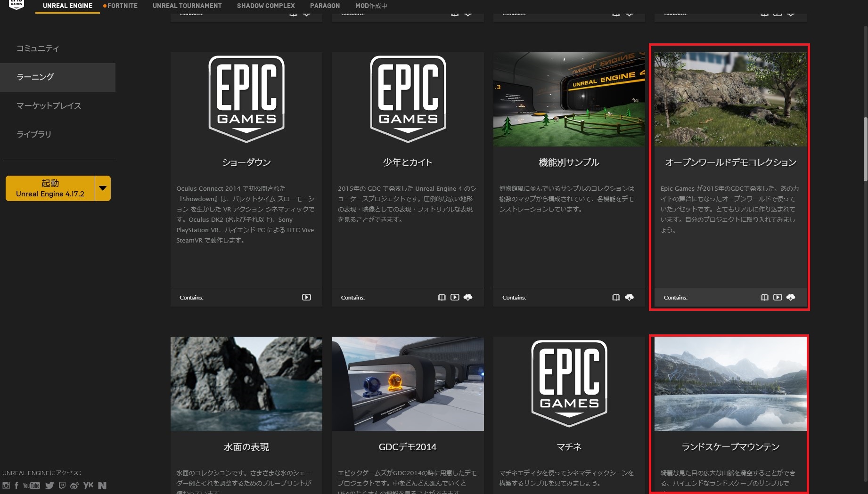Open the Unreal Engine Weibo page
Screen dimensions: 868x494
tap(74, 486)
